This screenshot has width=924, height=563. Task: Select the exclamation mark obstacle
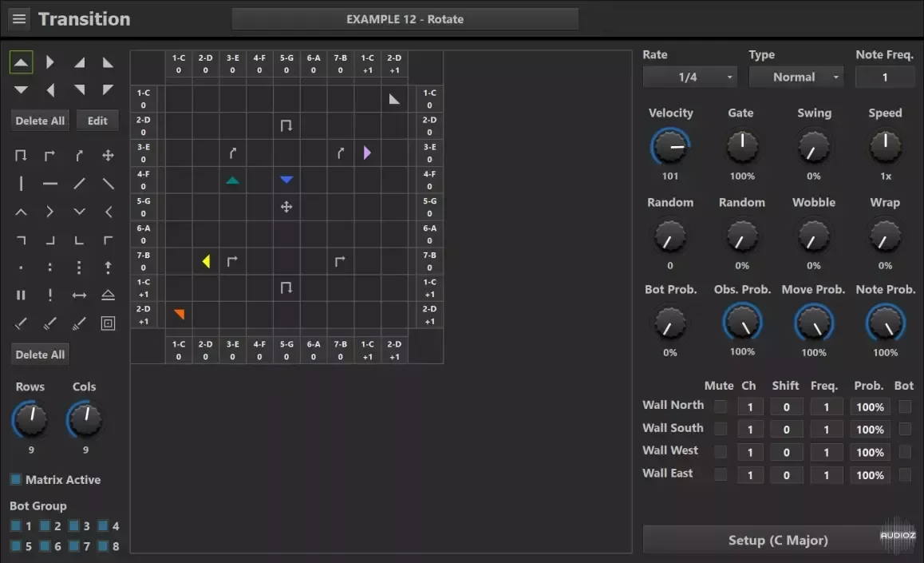coord(50,295)
